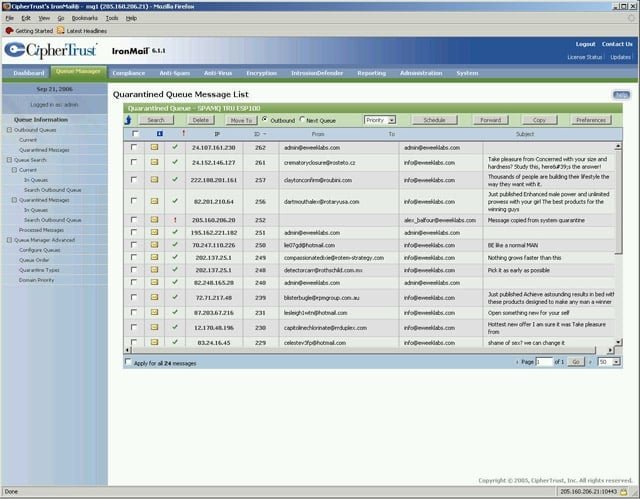The image size is (640, 499).
Task: Check the box for message ID 261
Action: (133, 162)
